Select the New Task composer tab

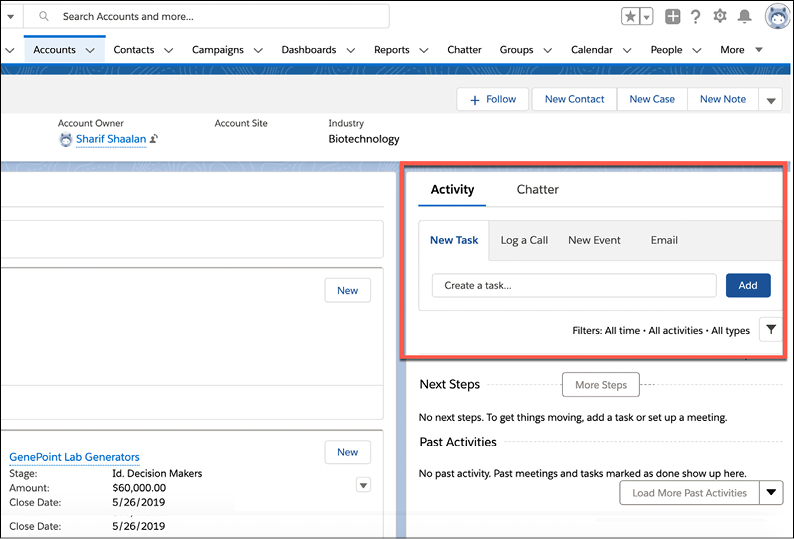[x=454, y=240]
